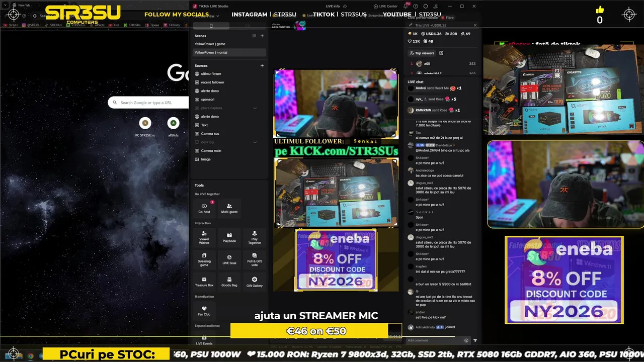
Task: Open the LIVE Goal tool
Action: [229, 259]
